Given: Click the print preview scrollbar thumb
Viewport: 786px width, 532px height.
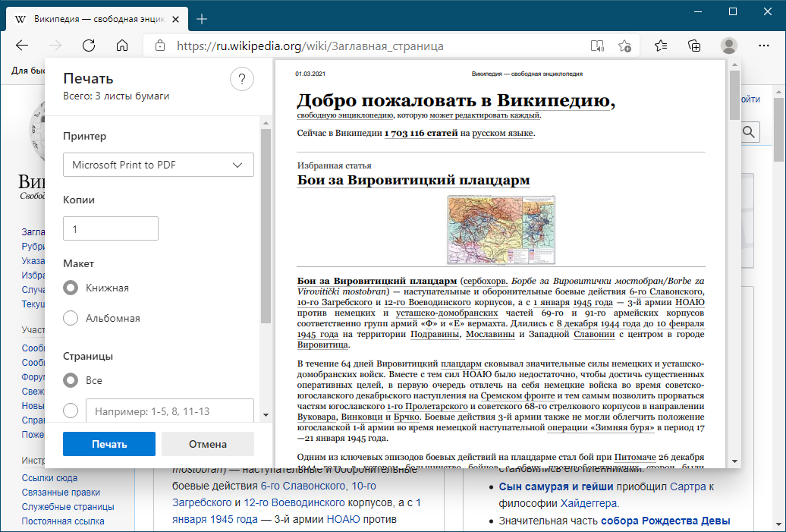Looking at the screenshot, I should pyautogui.click(x=735, y=95).
